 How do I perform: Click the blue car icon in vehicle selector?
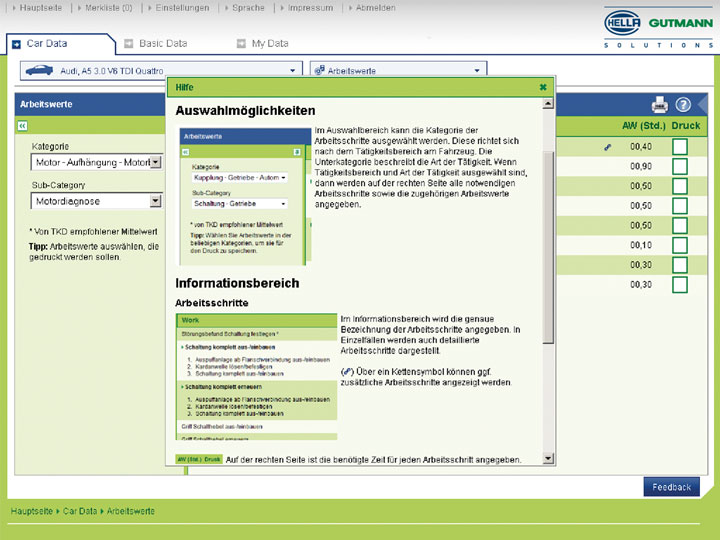38,71
